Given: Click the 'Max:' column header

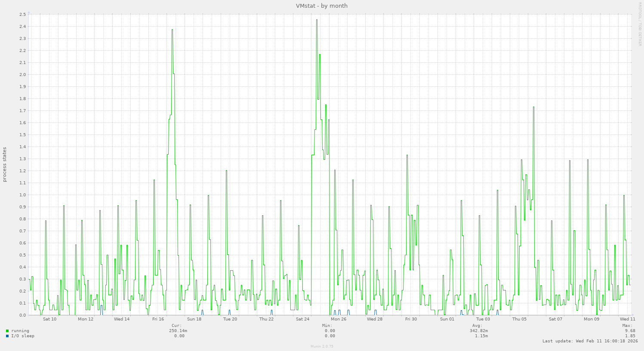Looking at the screenshot, I should coord(627,326).
